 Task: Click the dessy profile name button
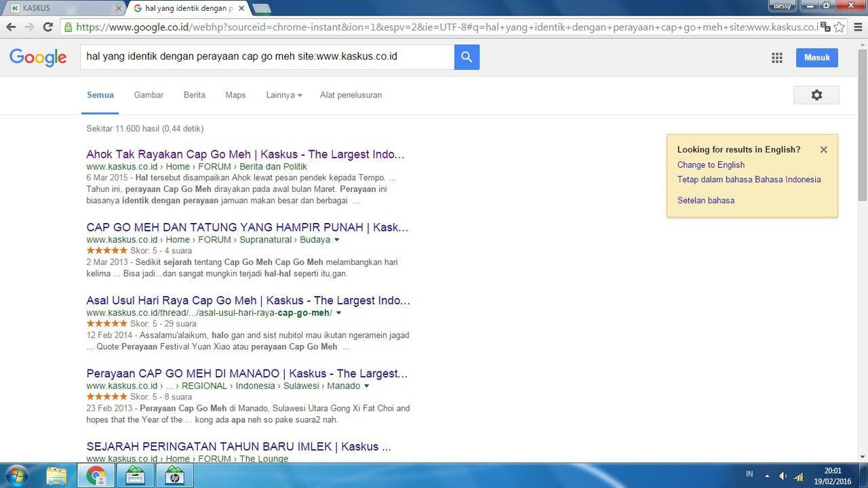783,6
